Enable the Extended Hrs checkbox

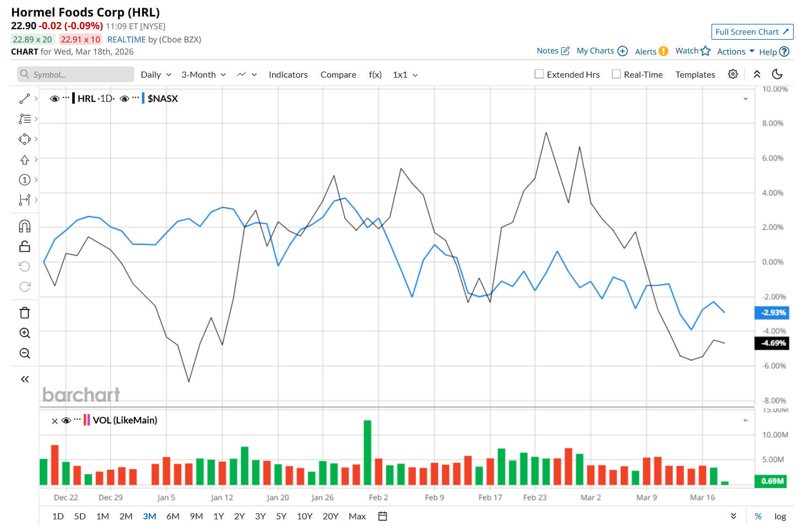point(539,74)
